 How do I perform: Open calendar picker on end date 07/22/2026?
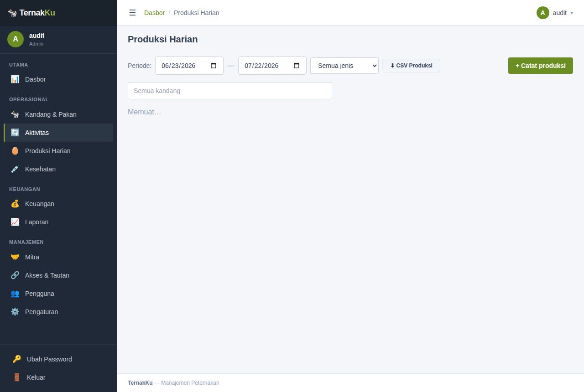(297, 66)
